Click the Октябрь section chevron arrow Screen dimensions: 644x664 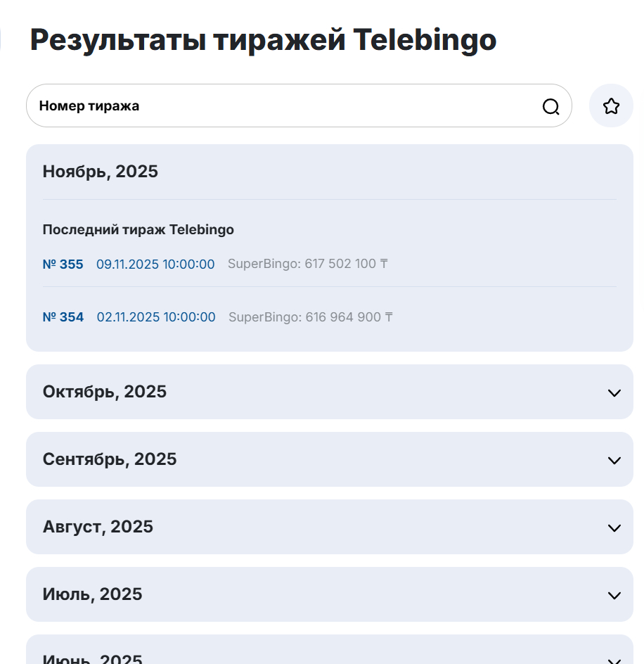(613, 392)
